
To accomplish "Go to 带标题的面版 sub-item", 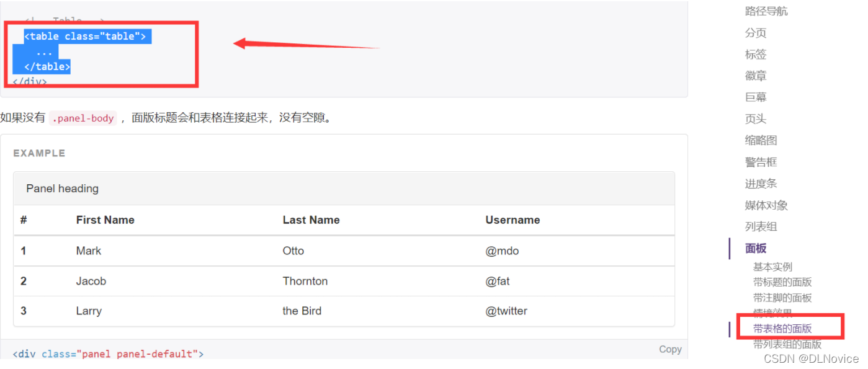I will tap(782, 282).
